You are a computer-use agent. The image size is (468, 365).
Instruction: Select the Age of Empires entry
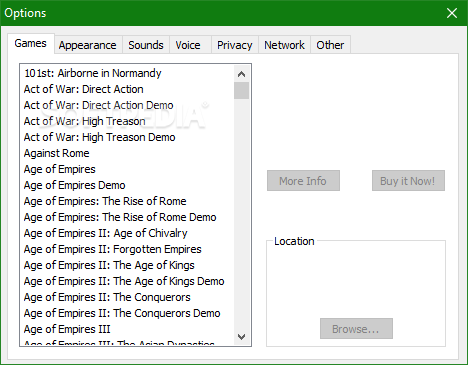coord(128,169)
